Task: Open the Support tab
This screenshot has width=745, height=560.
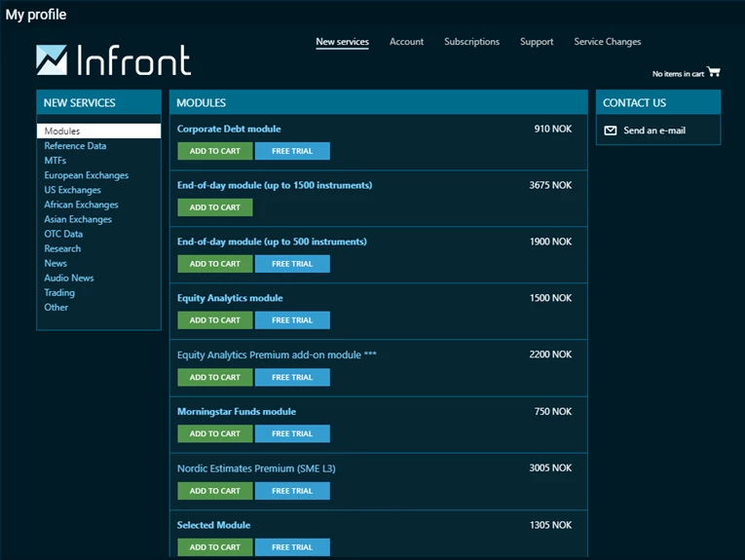Action: point(537,42)
